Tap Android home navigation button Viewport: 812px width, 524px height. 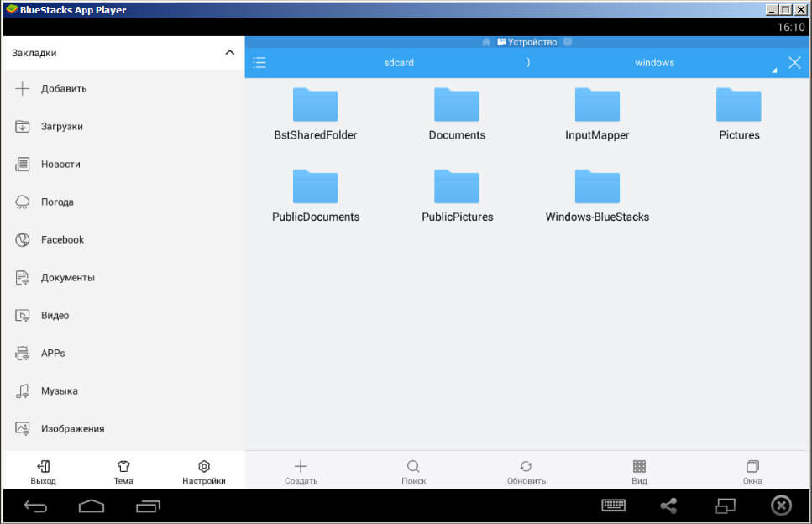pyautogui.click(x=92, y=506)
